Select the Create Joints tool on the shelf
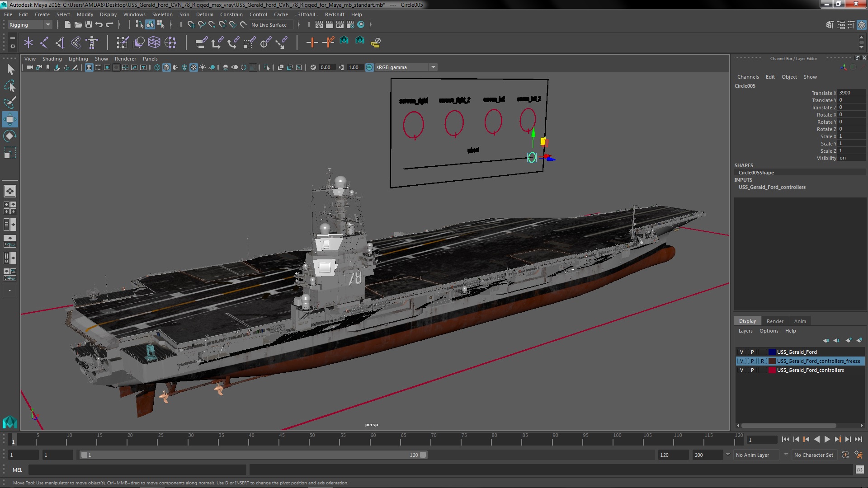The height and width of the screenshot is (488, 868). 44,42
